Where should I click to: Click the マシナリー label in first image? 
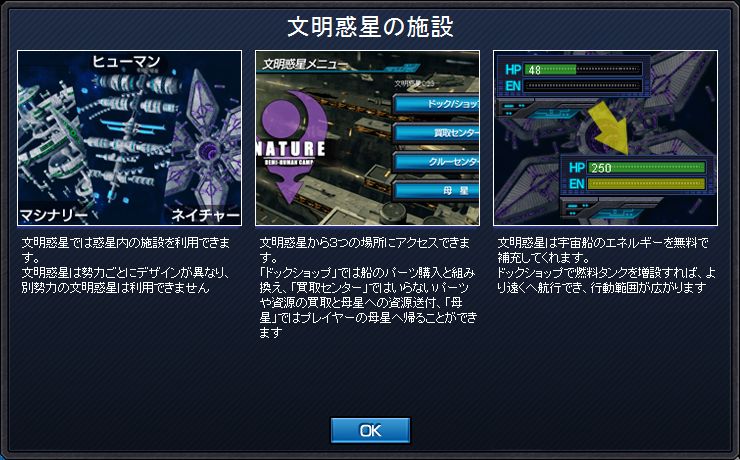click(x=54, y=215)
